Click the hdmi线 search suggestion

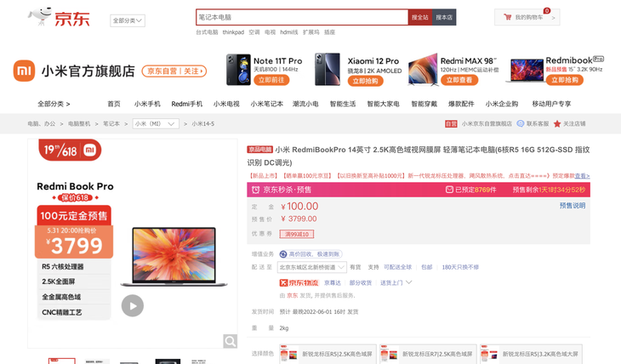point(289,32)
